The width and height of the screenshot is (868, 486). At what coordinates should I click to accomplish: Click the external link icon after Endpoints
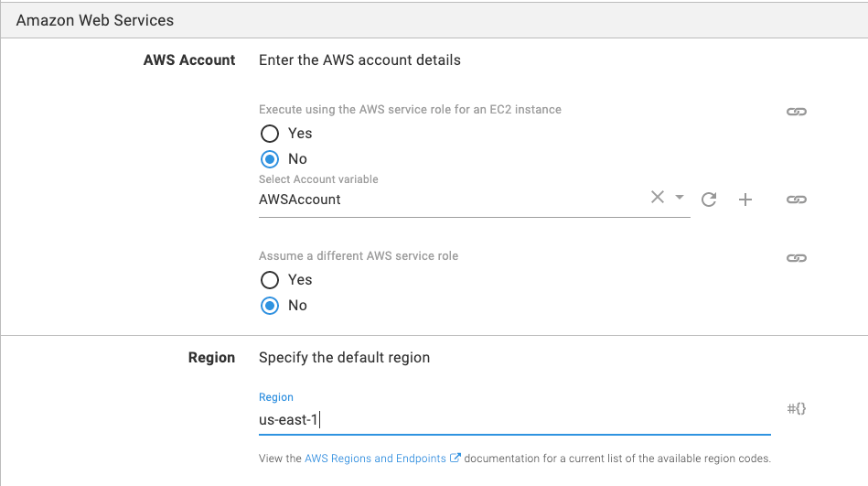pos(455,459)
